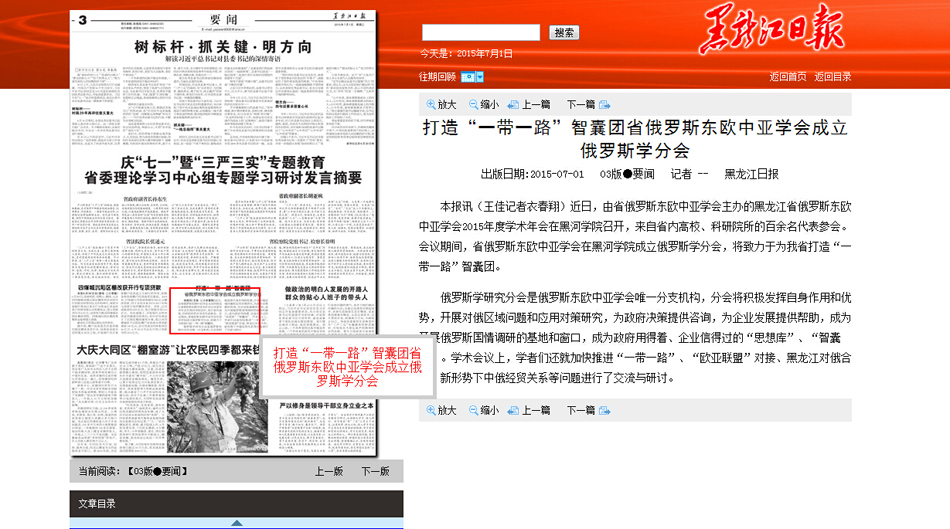The height and width of the screenshot is (529, 950).
Task: Click the 返回目录 link
Action: click(x=832, y=77)
